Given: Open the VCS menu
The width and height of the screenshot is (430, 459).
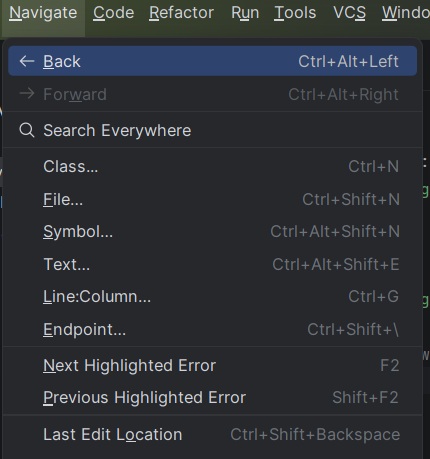Looking at the screenshot, I should (x=349, y=13).
